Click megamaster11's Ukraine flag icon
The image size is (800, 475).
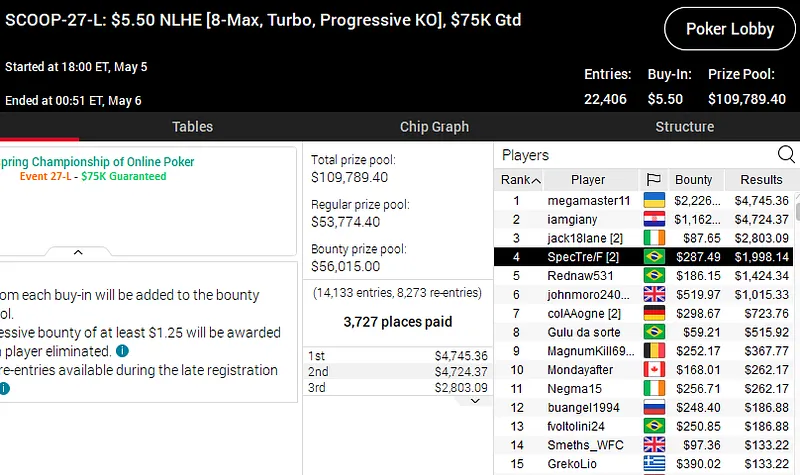pyautogui.click(x=655, y=200)
